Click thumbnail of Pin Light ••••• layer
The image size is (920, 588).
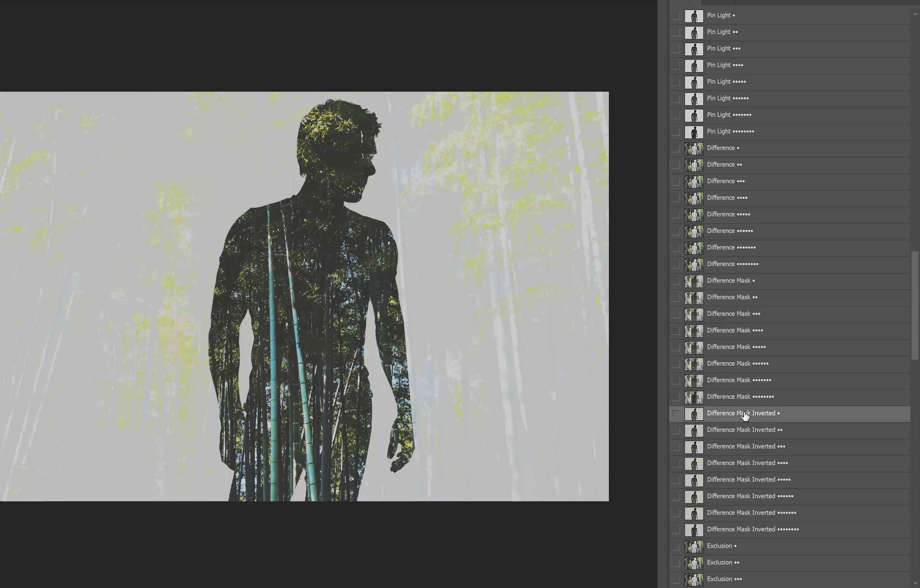point(694,82)
